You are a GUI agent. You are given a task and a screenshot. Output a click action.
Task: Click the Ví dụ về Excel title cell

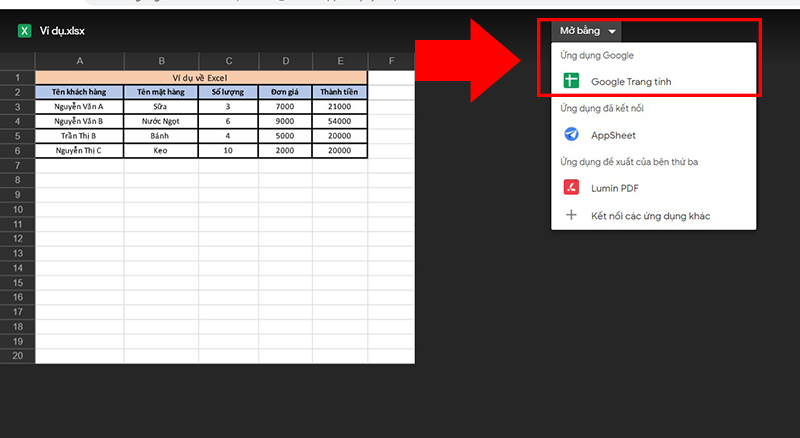(x=201, y=78)
